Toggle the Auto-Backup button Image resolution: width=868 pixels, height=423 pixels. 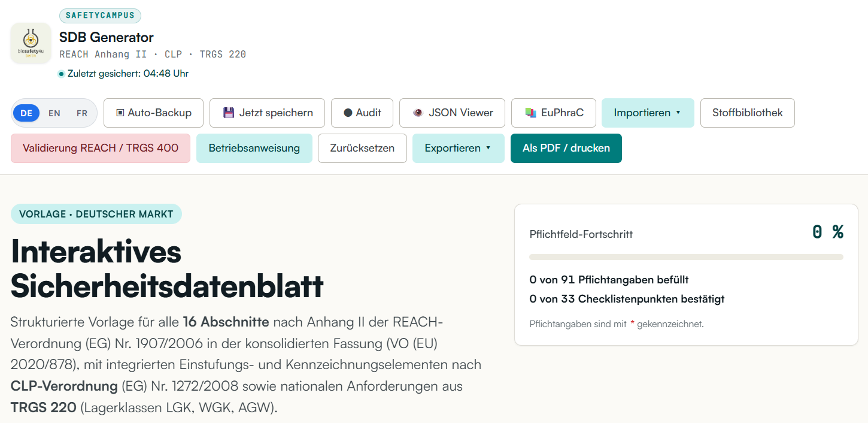click(153, 113)
